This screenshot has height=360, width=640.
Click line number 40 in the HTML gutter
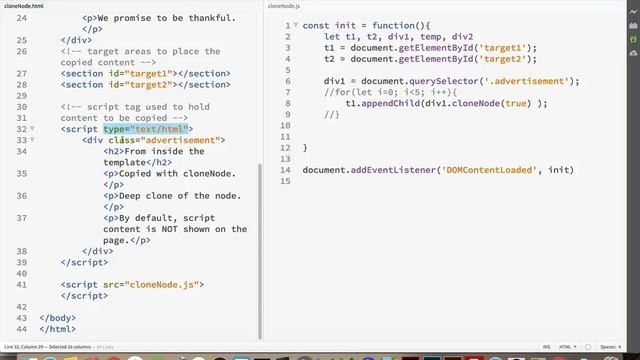22,273
